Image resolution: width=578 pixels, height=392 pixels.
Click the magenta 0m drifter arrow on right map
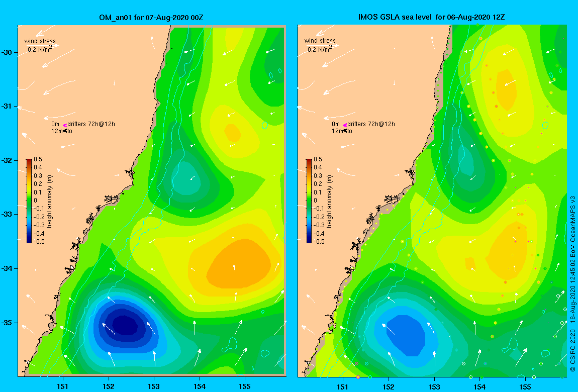tap(345, 125)
